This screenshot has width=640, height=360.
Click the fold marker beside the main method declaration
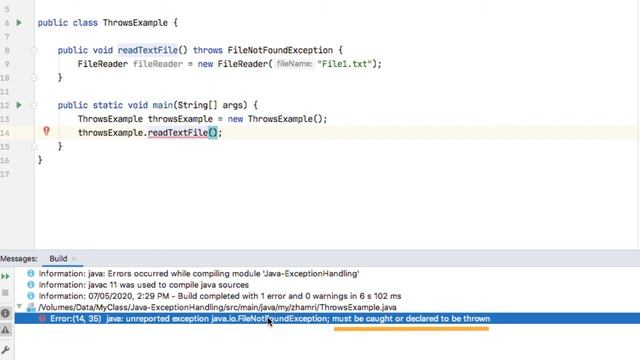(x=34, y=105)
